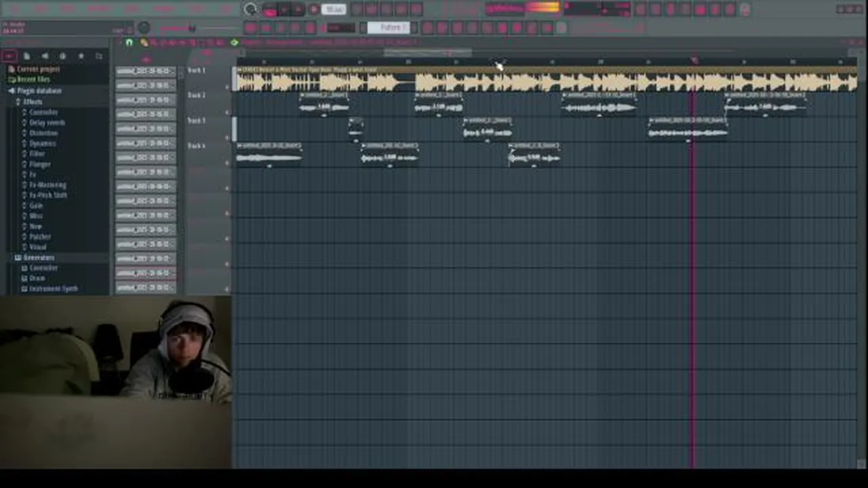The image size is (868, 488).
Task: Select the plugin icon in browser tabs
Action: click(62, 56)
